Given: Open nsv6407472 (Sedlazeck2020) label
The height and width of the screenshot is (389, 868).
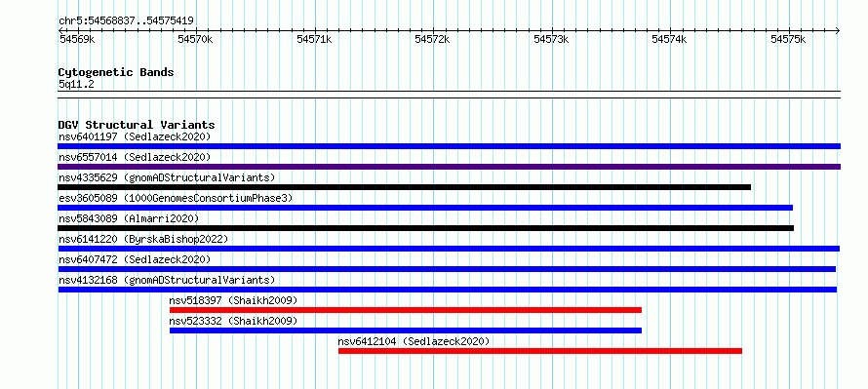Looking at the screenshot, I should (x=135, y=259).
